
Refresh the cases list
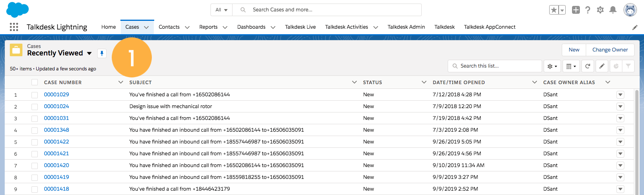[x=588, y=66]
